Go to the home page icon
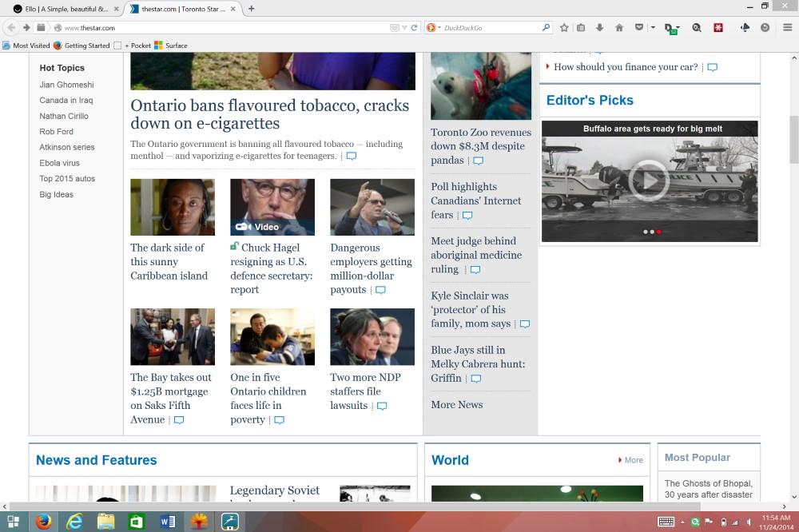This screenshot has height=532, width=799. point(619,27)
